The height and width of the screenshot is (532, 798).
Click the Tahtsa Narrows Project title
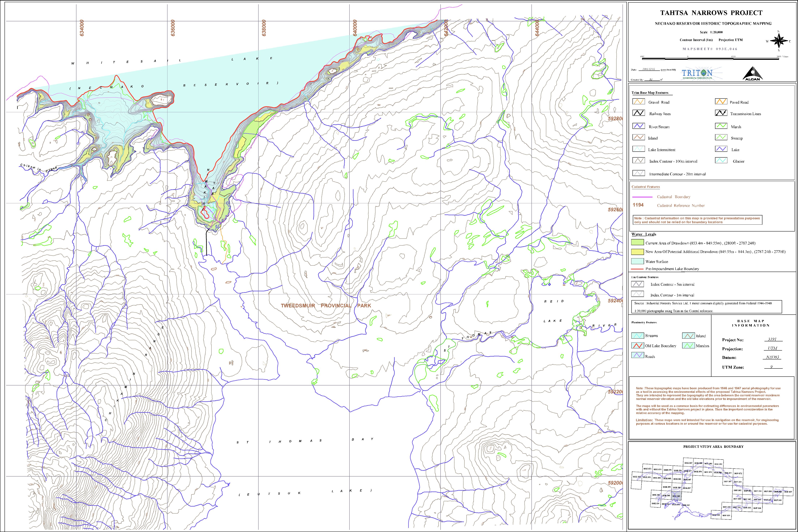pos(711,13)
